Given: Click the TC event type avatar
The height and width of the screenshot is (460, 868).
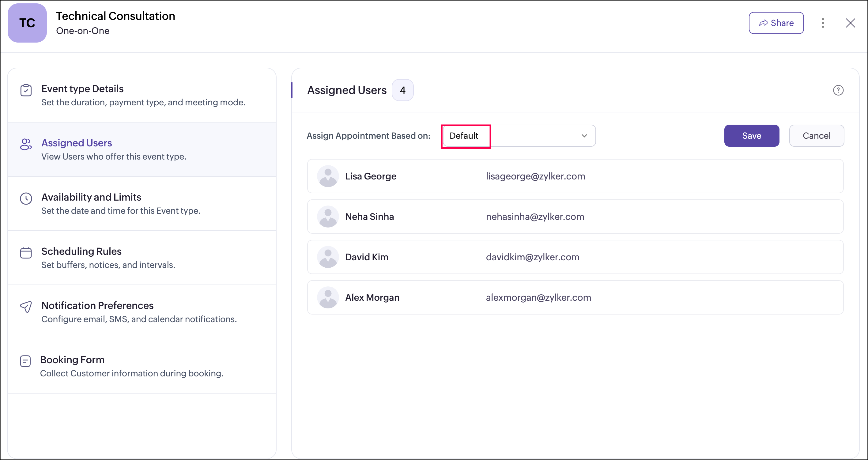Looking at the screenshot, I should 27,23.
